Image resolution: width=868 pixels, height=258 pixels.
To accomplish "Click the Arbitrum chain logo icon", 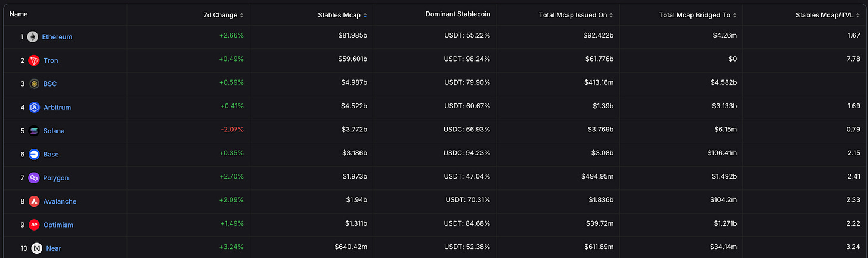I will pos(34,107).
